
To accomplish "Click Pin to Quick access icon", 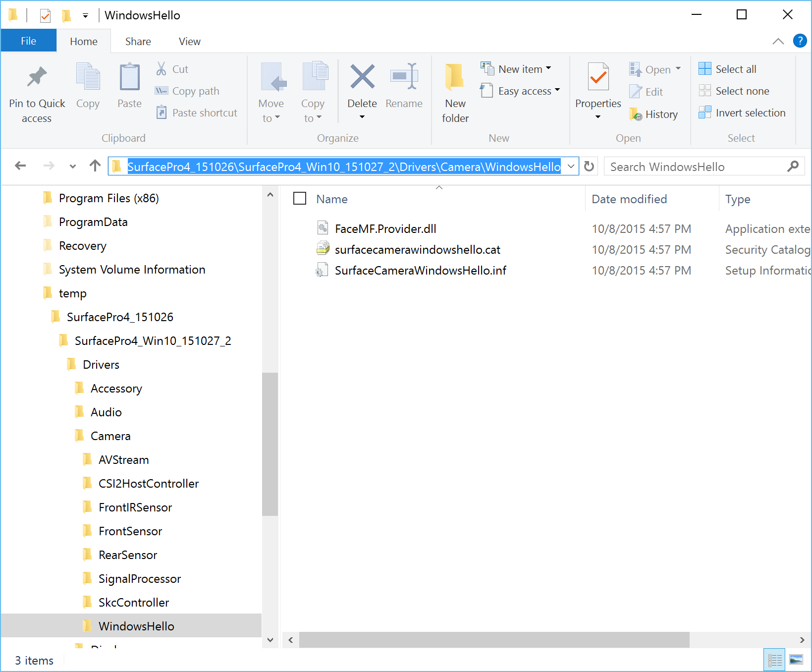I will 37,77.
